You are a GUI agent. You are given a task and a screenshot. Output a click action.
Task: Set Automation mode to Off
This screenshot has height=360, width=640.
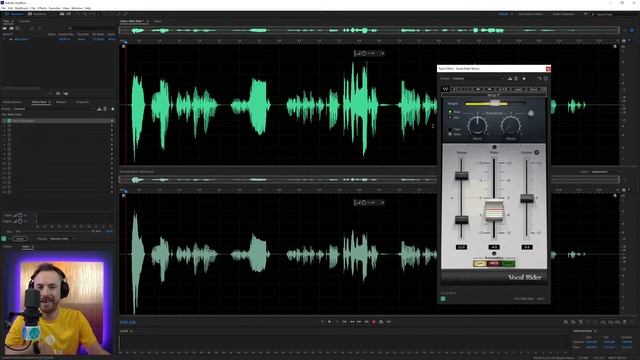479,264
